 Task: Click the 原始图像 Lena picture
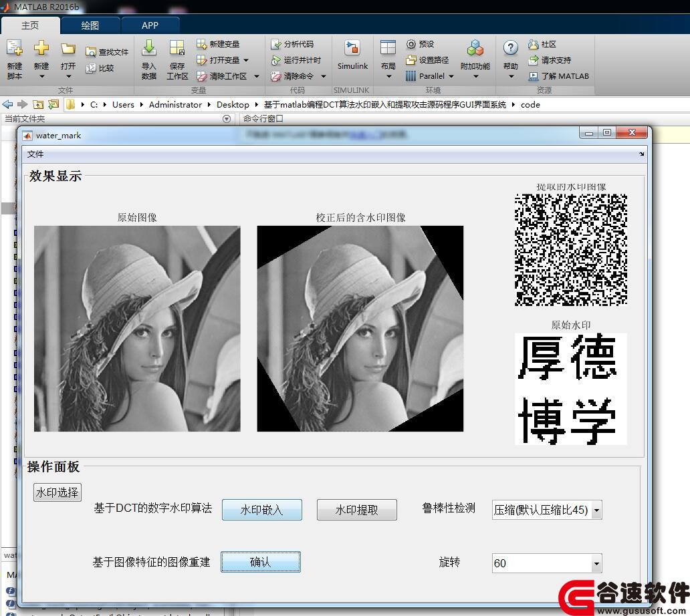[x=137, y=329]
